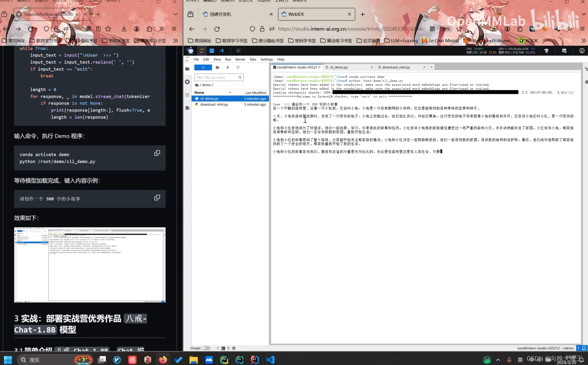
Task: Open File Explorer from the taskbar
Action: pos(194,360)
